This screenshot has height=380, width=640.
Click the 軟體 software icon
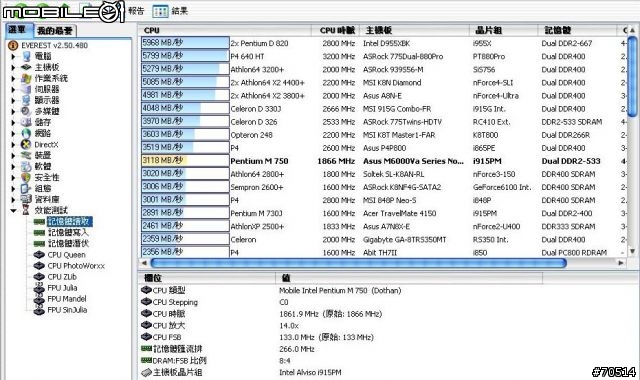pos(27,166)
